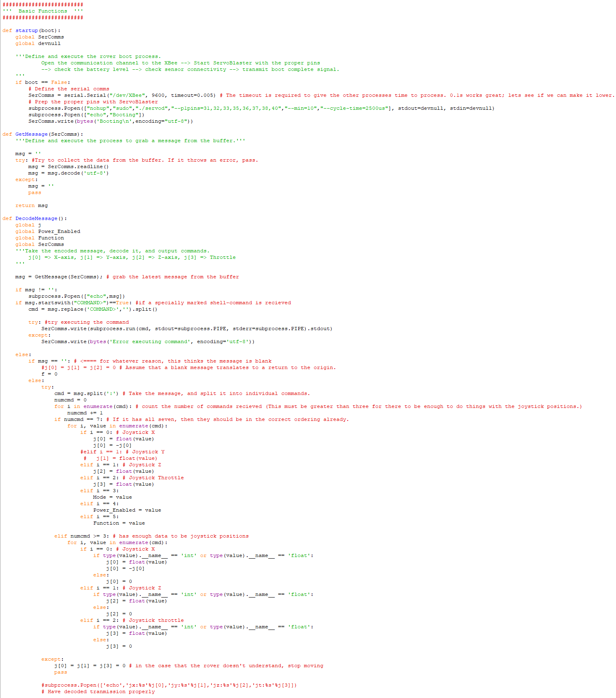Screen dimensions: 616x698
Task: Click the "return msg" statement
Action: tap(32, 205)
